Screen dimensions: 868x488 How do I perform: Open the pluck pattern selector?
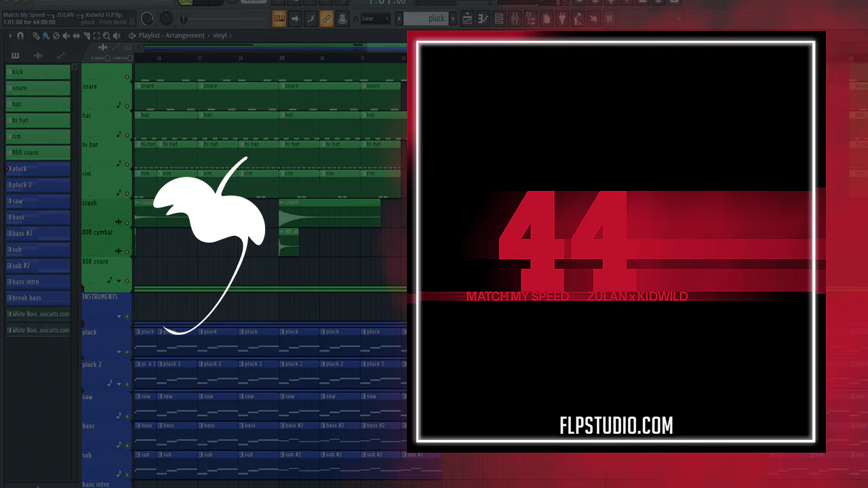pyautogui.click(x=426, y=19)
